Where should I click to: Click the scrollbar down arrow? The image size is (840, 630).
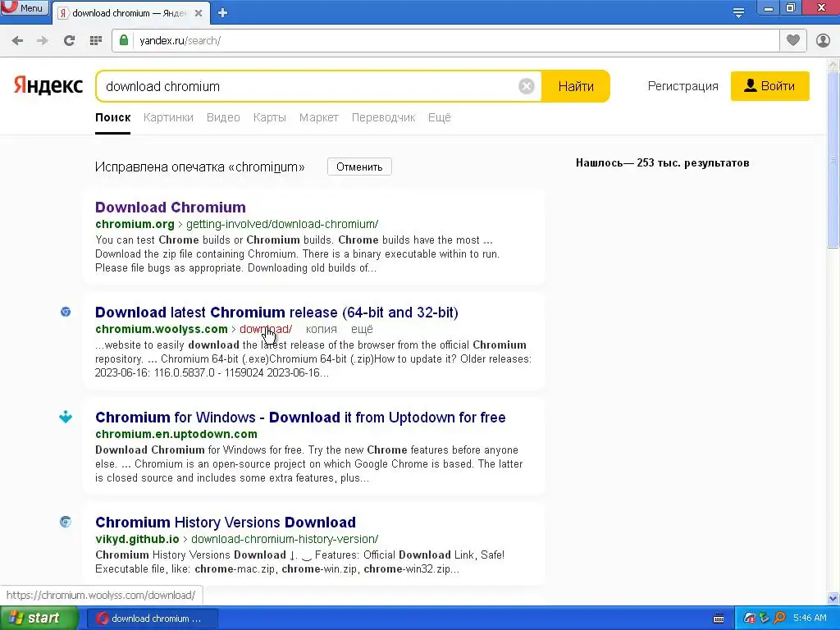point(833,598)
